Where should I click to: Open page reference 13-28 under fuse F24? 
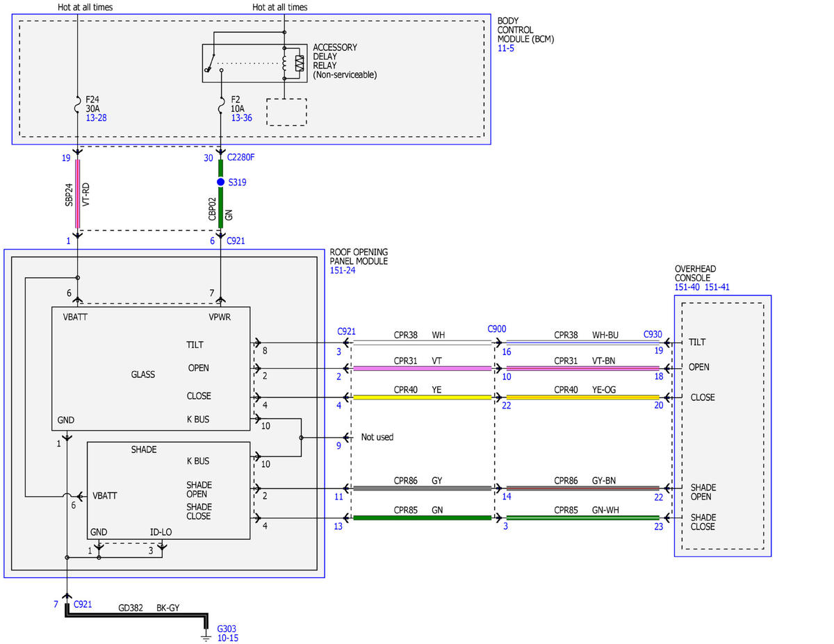pyautogui.click(x=96, y=118)
